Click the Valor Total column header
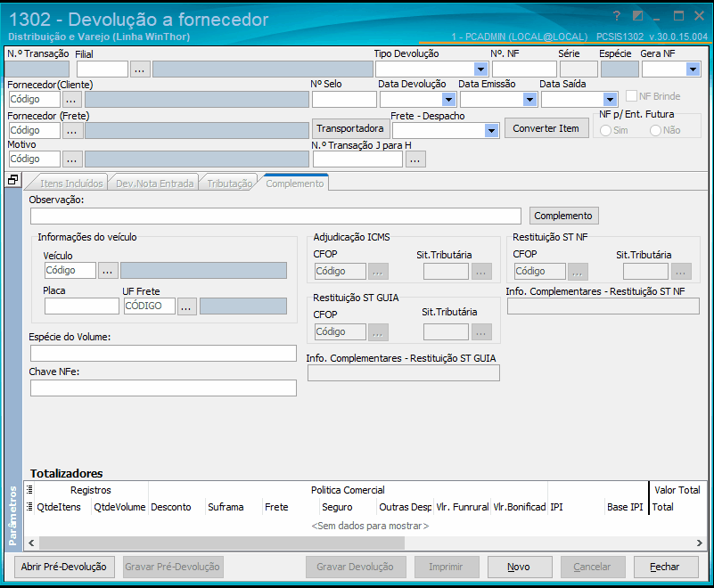 pos(677,490)
